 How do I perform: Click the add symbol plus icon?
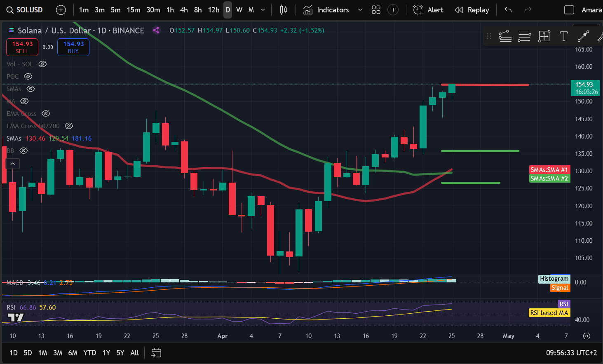[61, 10]
